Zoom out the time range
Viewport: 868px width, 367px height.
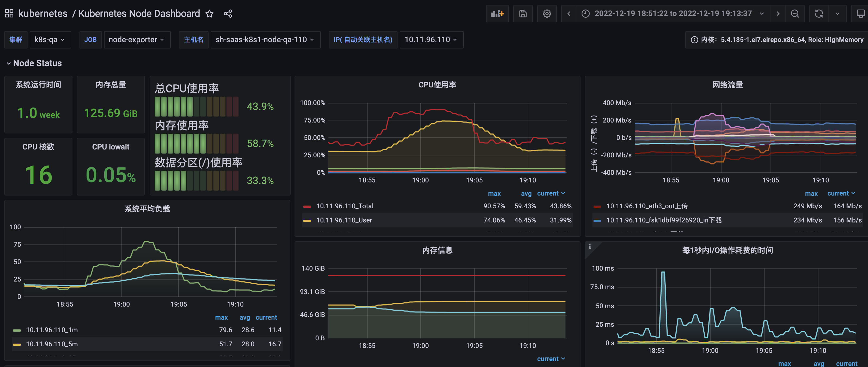click(x=795, y=14)
